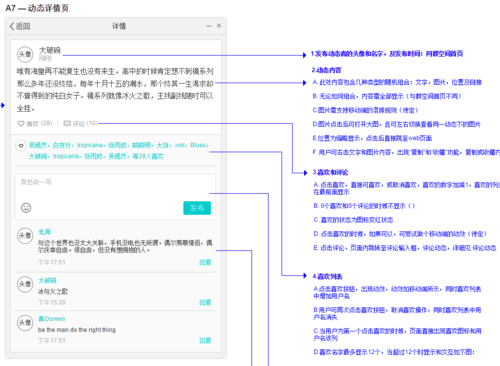Click the comment text 冰与火之歌
The width and height of the screenshot is (500, 366).
click(x=53, y=291)
